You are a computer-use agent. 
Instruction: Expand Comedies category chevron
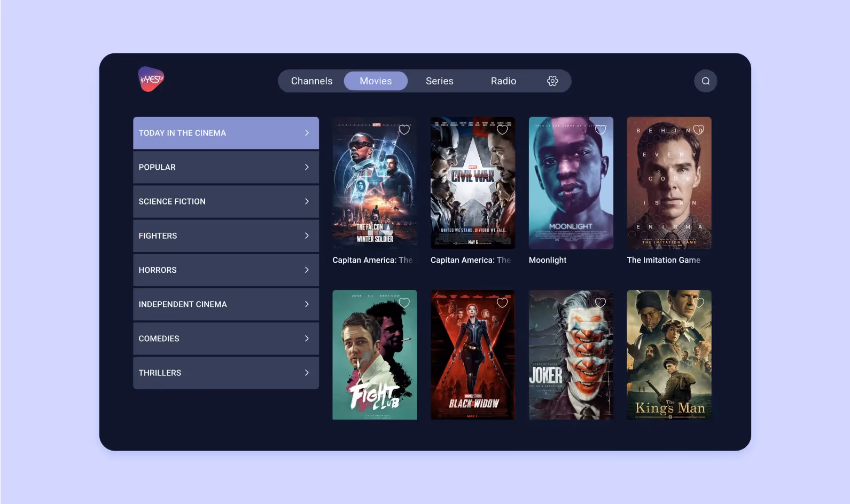307,338
